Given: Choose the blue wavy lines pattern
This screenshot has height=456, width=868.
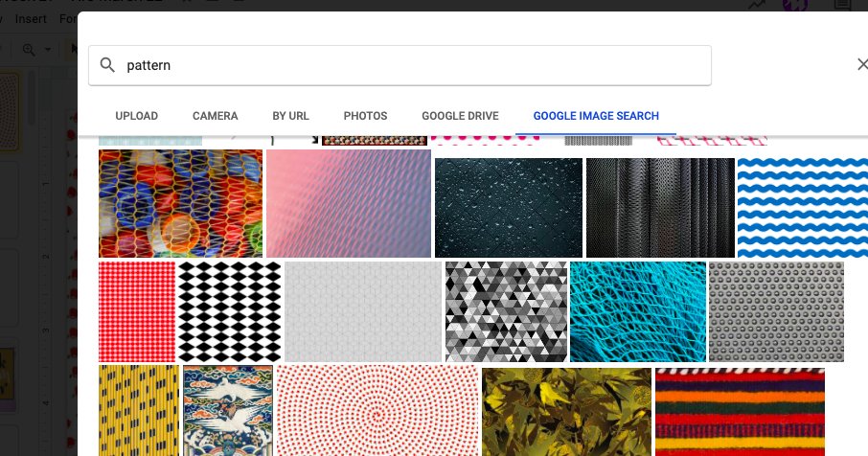Looking at the screenshot, I should coord(803,208).
